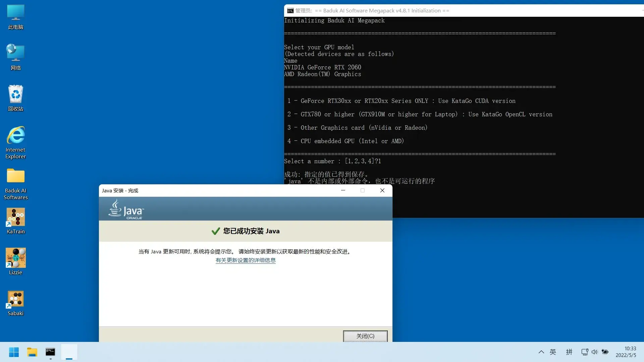Viewport: 644px width, 362px height.
Task: Switch to the Java installer taskbar item
Action: pyautogui.click(x=69, y=352)
